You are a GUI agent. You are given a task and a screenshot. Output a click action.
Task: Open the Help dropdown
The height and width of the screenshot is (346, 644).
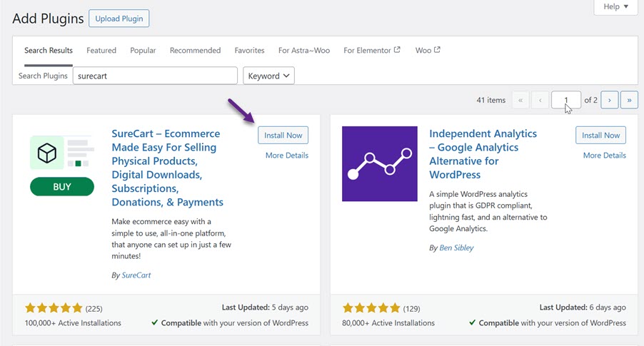(x=615, y=6)
